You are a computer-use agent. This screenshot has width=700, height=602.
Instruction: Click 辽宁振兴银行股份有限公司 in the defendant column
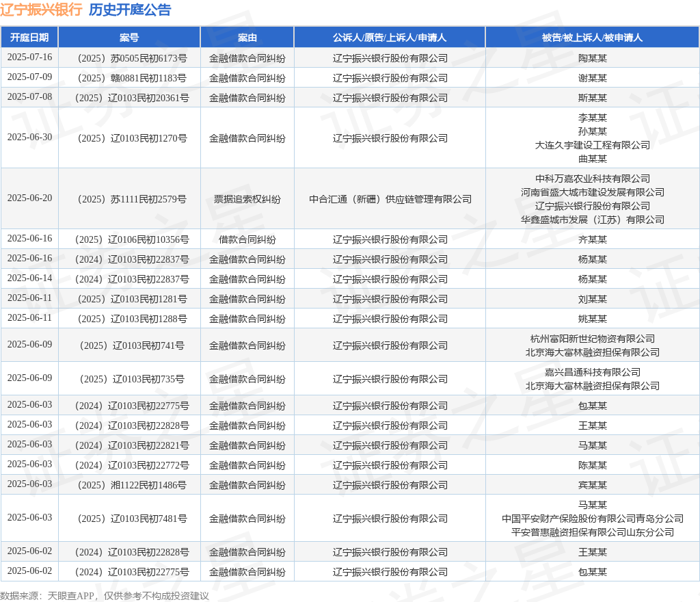pyautogui.click(x=593, y=206)
